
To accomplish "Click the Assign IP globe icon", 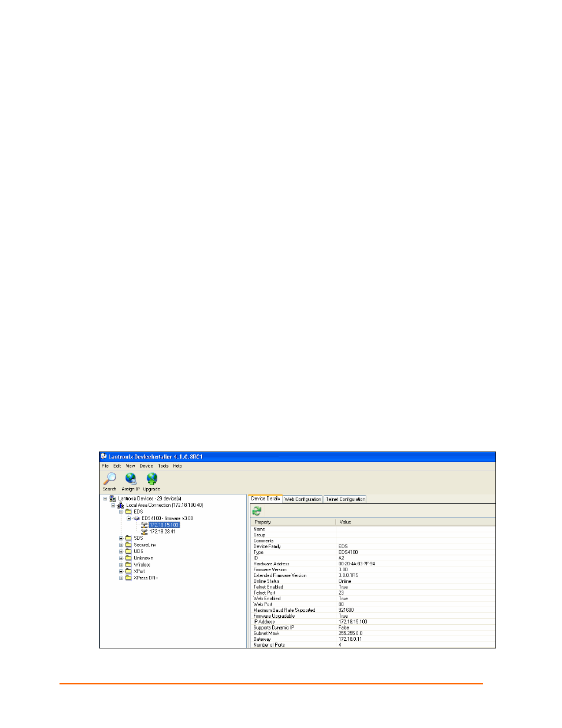I will (131, 478).
